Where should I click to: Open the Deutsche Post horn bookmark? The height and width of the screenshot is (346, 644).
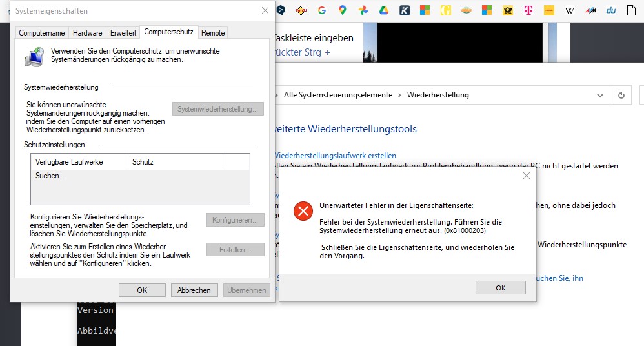(x=508, y=11)
